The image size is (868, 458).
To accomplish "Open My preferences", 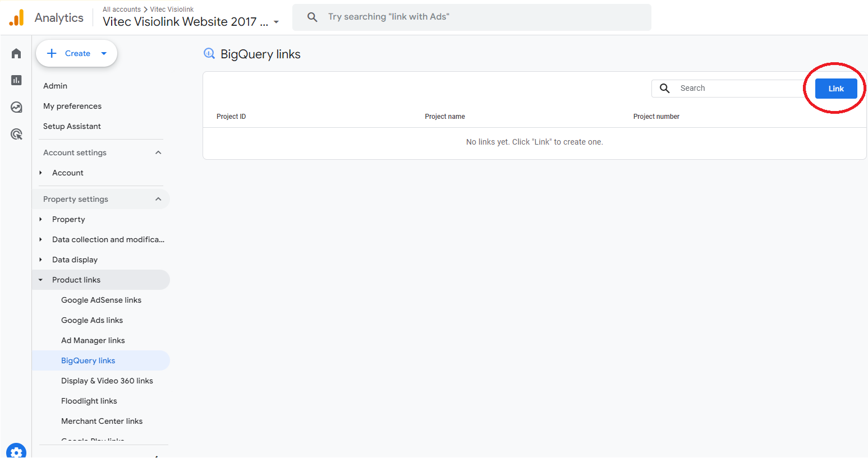I will tap(72, 106).
